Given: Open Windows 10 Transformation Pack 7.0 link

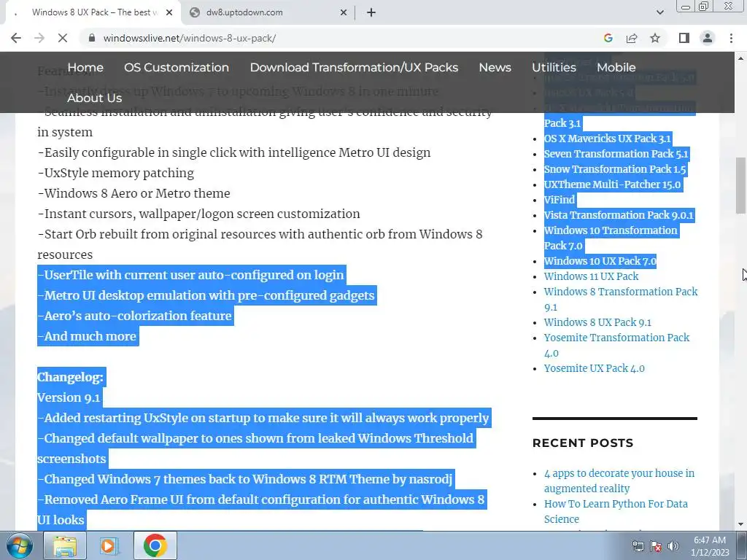Looking at the screenshot, I should point(611,238).
